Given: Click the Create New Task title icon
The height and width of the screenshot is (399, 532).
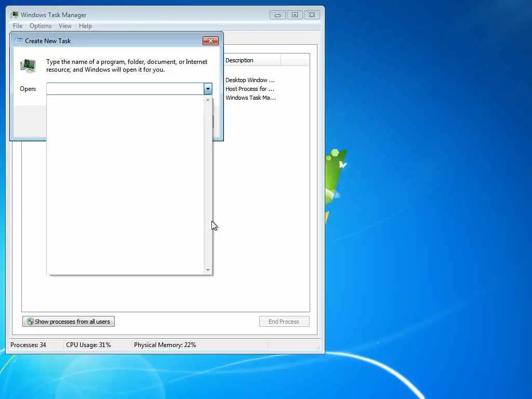Looking at the screenshot, I should pos(19,41).
